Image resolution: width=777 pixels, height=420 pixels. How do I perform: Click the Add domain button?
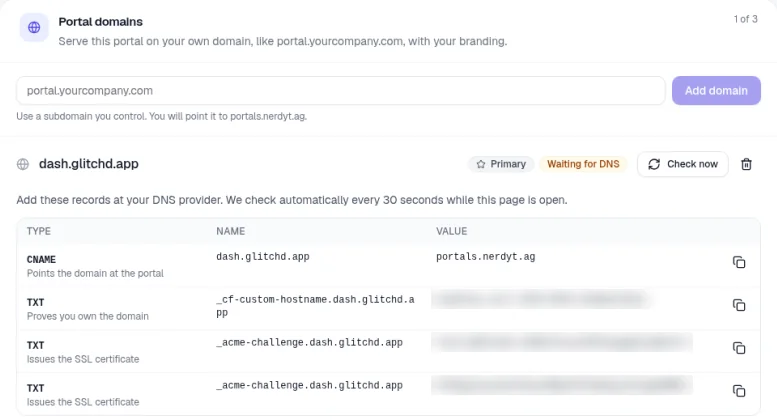pos(716,91)
